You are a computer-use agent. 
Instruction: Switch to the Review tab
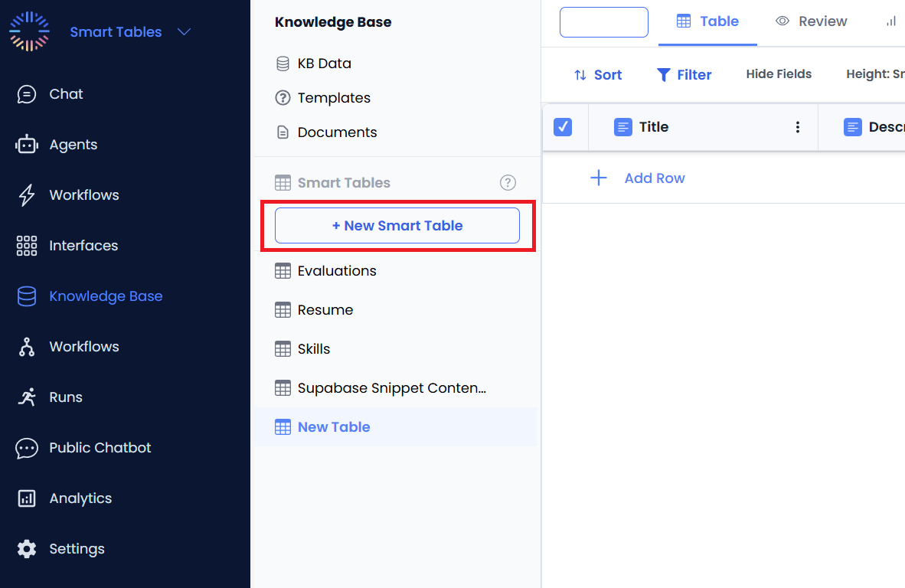click(x=812, y=21)
